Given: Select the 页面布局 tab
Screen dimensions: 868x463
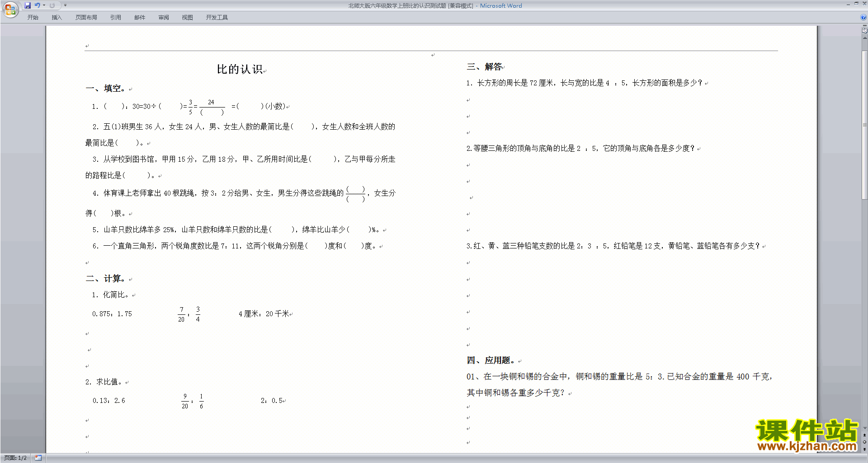Looking at the screenshot, I should pyautogui.click(x=86, y=17).
